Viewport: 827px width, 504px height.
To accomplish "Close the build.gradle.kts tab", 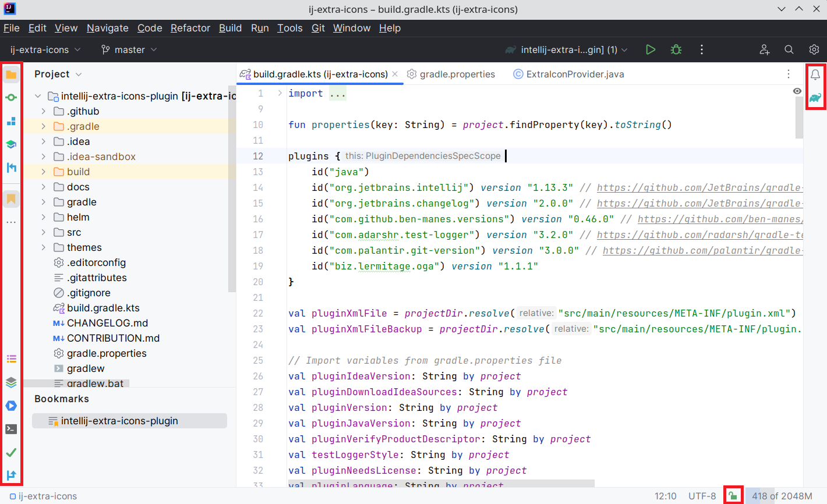I will click(x=395, y=74).
